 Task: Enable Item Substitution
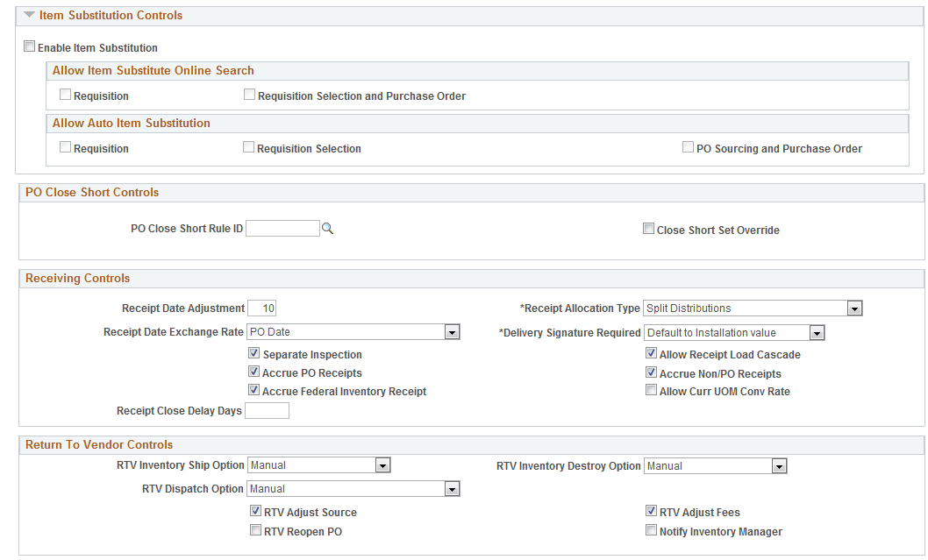tap(29, 46)
